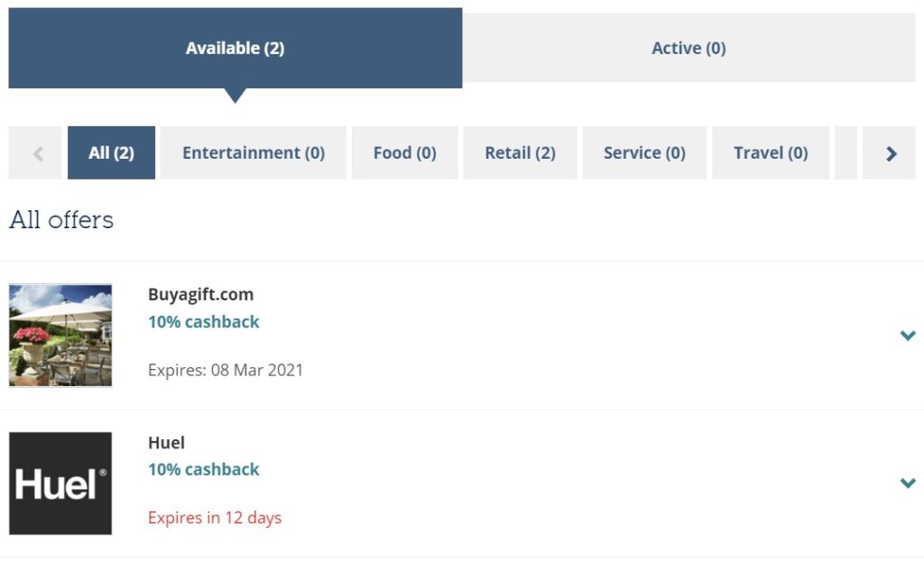Click the right arrow to show more categories
The height and width of the screenshot is (562, 924).
coord(889,152)
